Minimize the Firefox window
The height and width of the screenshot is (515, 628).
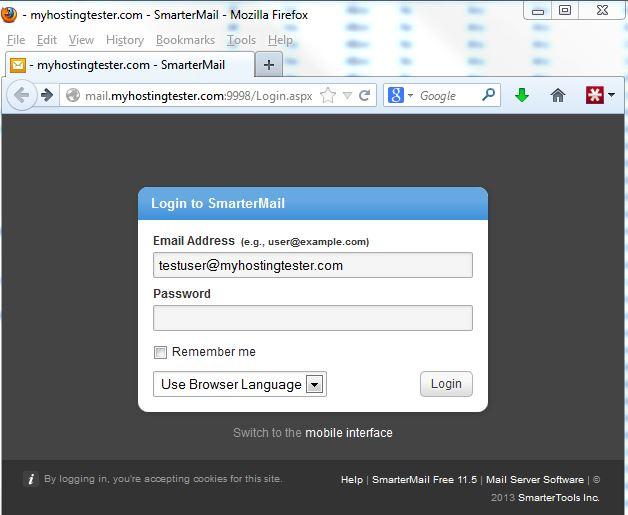coord(537,11)
